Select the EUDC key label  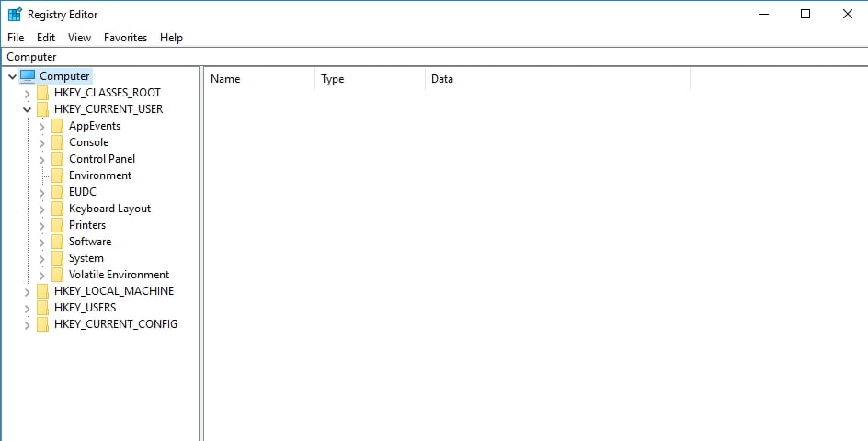click(83, 192)
